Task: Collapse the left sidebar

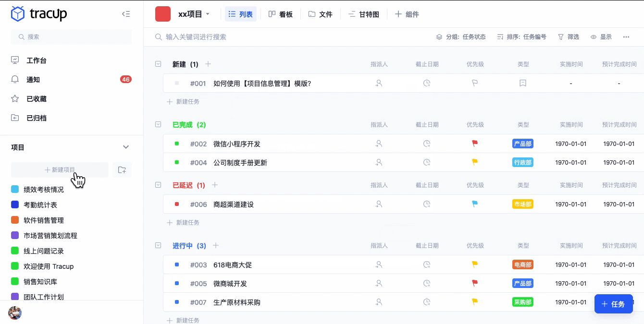Action: coord(126,14)
